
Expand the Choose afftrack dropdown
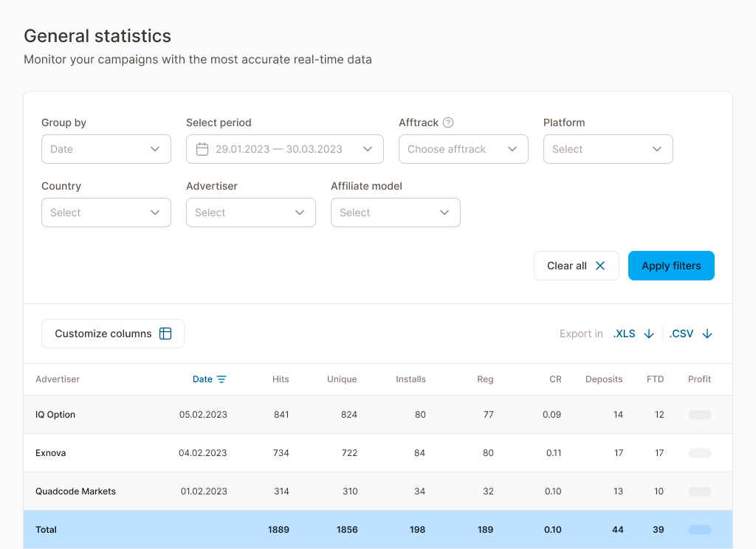pos(463,149)
